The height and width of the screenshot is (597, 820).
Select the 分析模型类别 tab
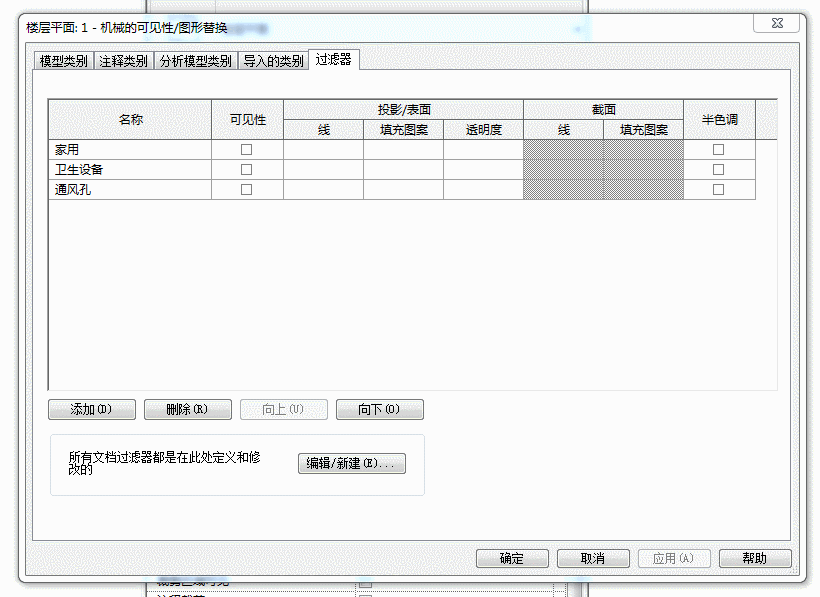coord(196,61)
